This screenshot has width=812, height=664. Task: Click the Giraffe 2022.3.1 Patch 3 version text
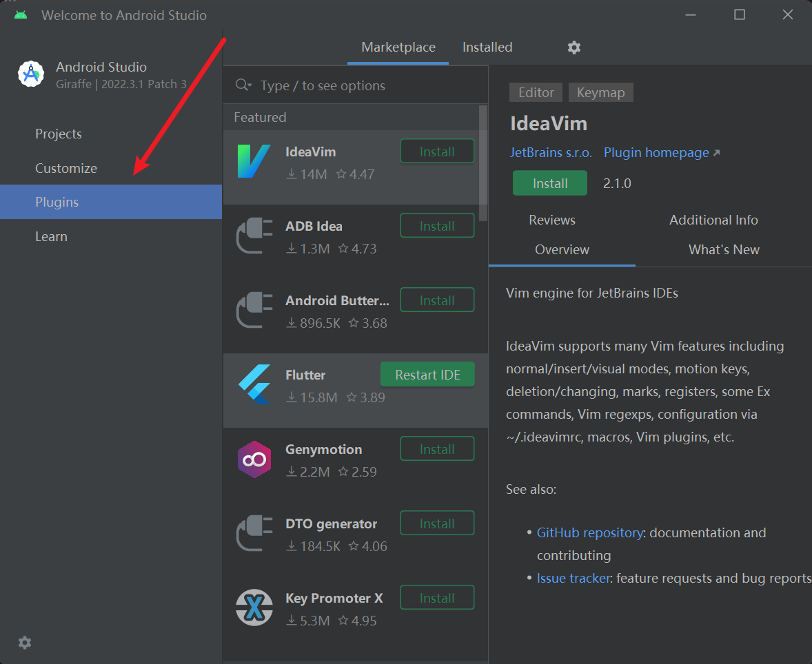coord(121,84)
